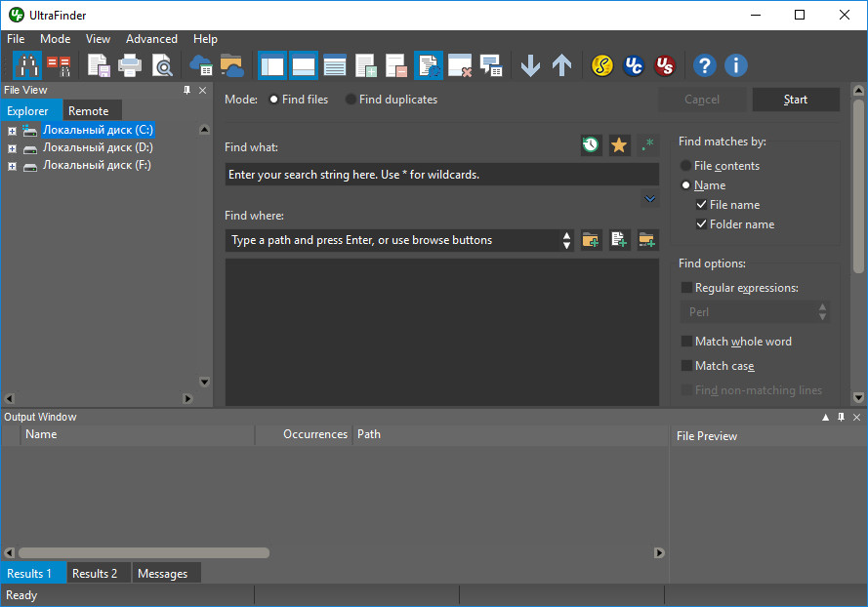
Task: Open favorites star icon
Action: click(619, 145)
